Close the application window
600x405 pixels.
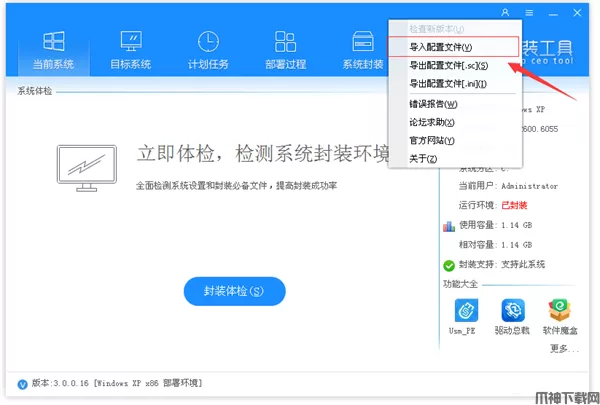coord(577,13)
